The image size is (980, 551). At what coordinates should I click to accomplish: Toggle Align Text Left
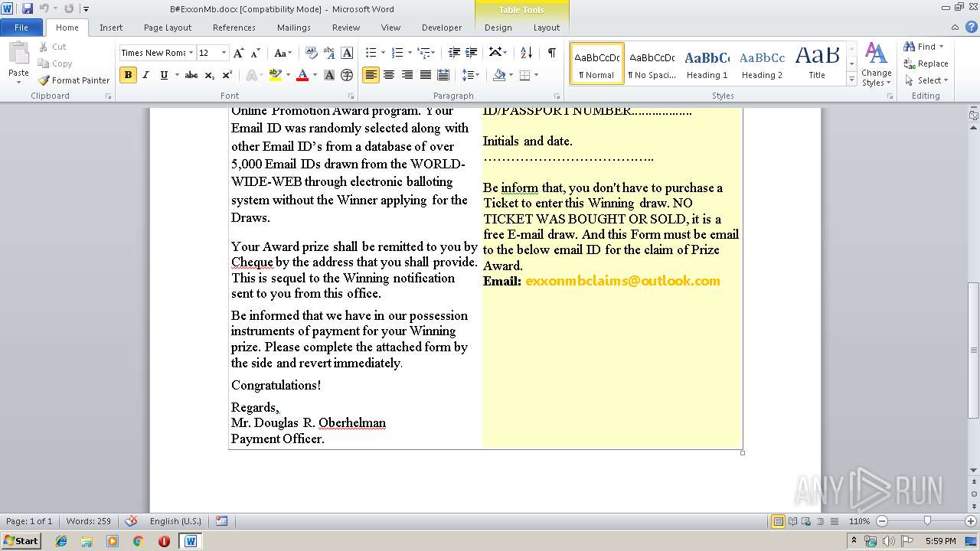(x=371, y=75)
